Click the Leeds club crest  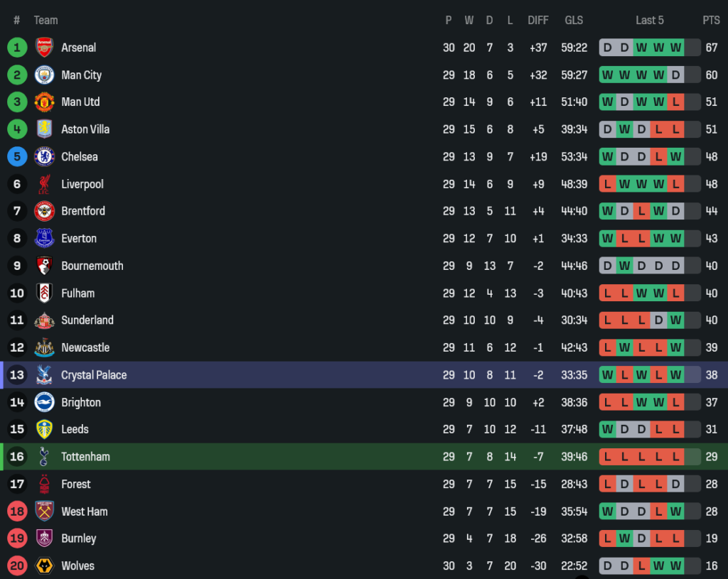(44, 429)
